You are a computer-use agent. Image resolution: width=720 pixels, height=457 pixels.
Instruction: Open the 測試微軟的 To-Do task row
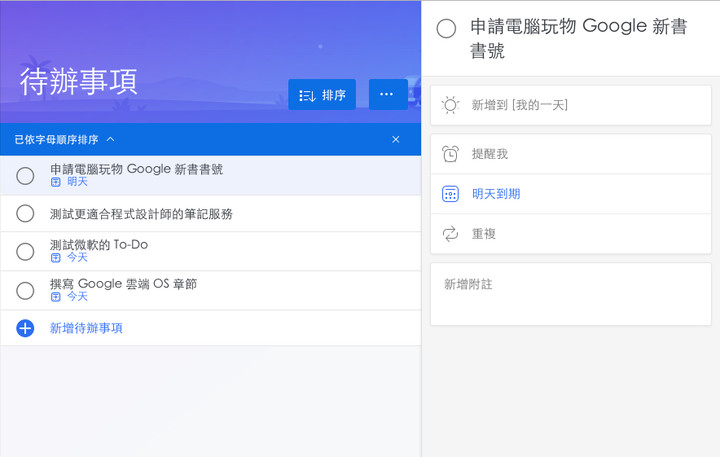pos(210,251)
